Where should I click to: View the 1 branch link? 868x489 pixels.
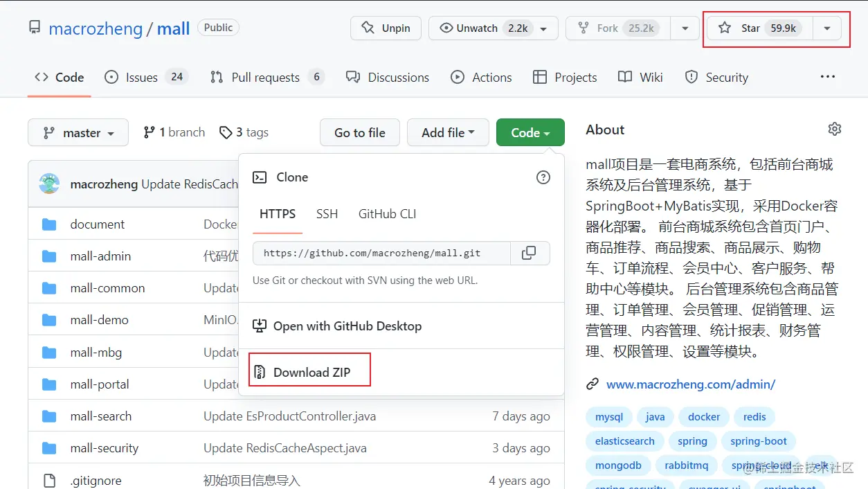(x=174, y=132)
